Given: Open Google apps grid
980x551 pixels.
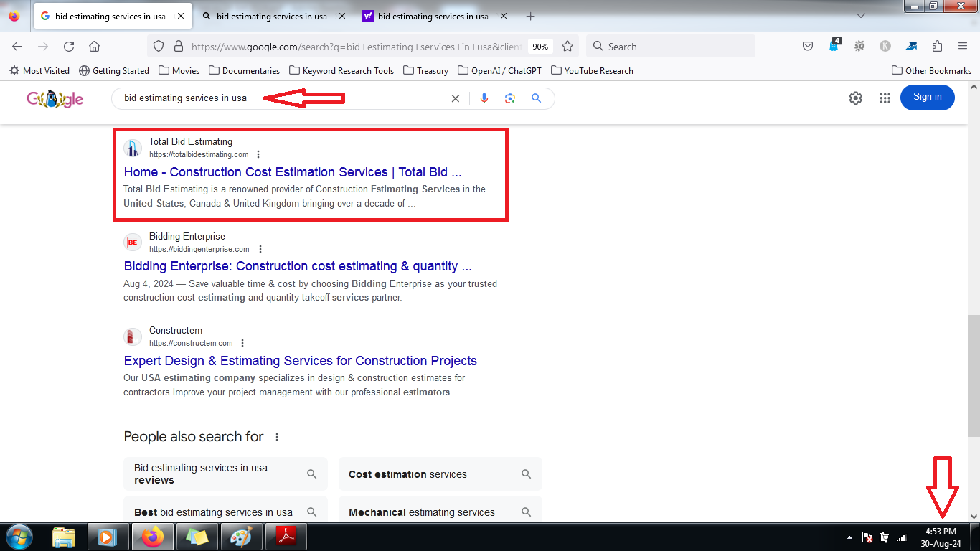Looking at the screenshot, I should (885, 98).
